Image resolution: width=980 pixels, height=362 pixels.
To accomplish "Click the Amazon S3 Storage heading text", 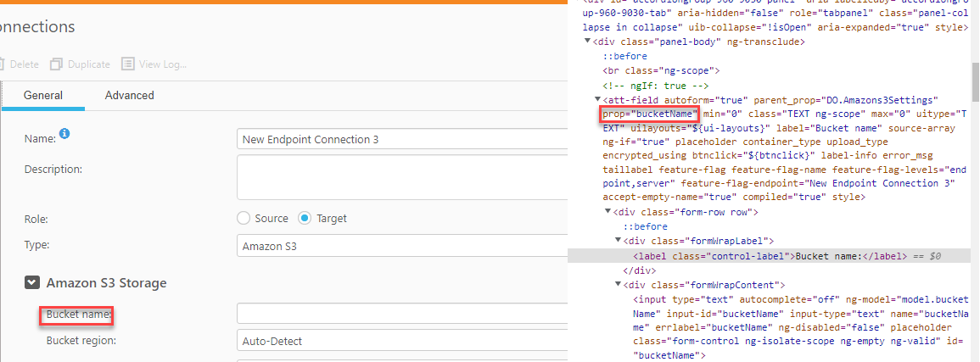I will [106, 283].
